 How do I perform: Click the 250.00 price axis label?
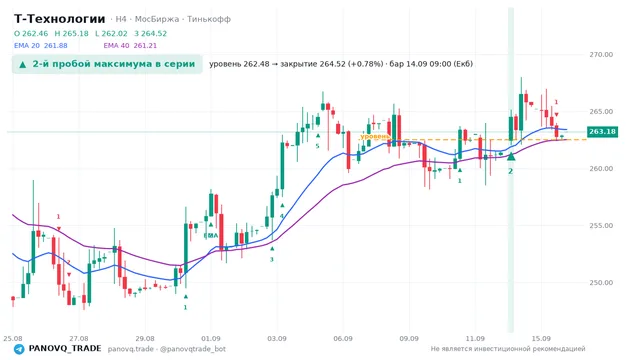pos(601,282)
